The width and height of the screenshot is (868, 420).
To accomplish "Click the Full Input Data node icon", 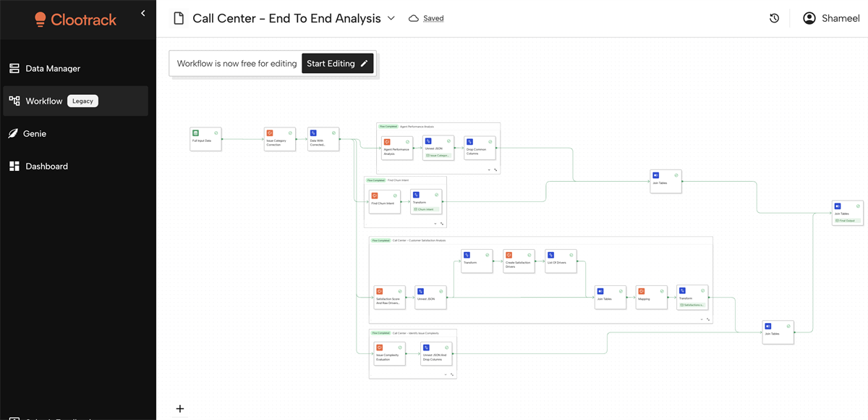I will tap(195, 133).
